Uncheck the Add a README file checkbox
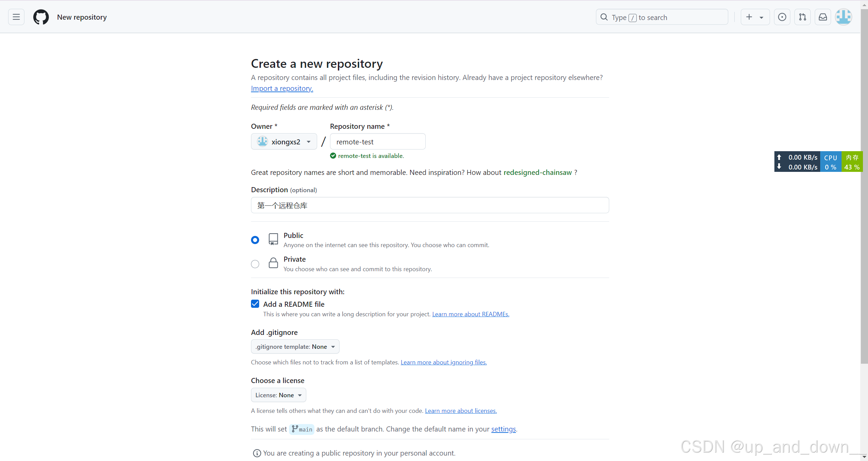 255,304
